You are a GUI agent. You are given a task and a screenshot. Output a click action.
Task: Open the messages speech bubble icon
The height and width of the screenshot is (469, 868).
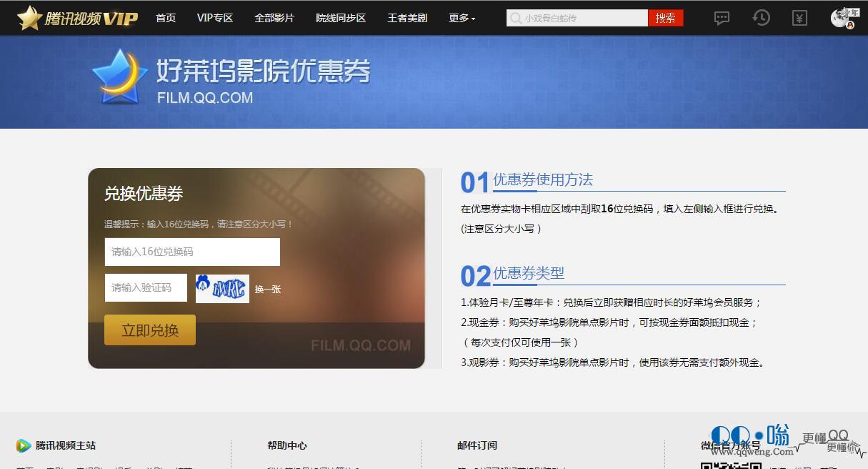(x=722, y=18)
